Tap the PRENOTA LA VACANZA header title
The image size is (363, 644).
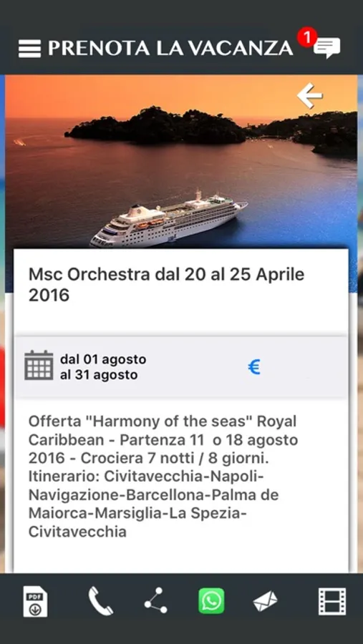[170, 48]
